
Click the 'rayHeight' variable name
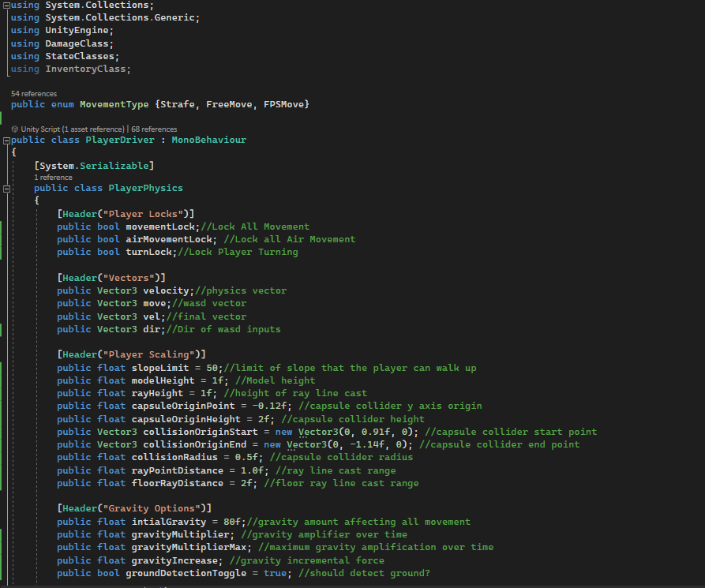pos(157,393)
